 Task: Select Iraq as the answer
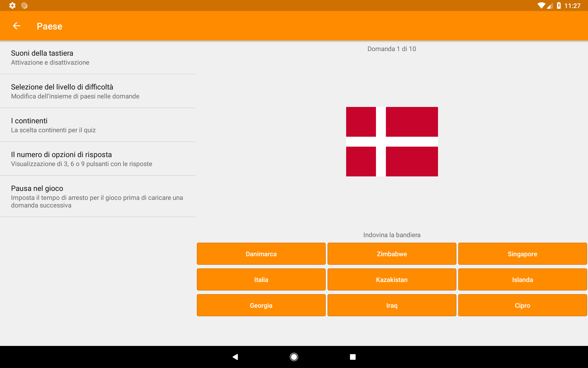392,305
